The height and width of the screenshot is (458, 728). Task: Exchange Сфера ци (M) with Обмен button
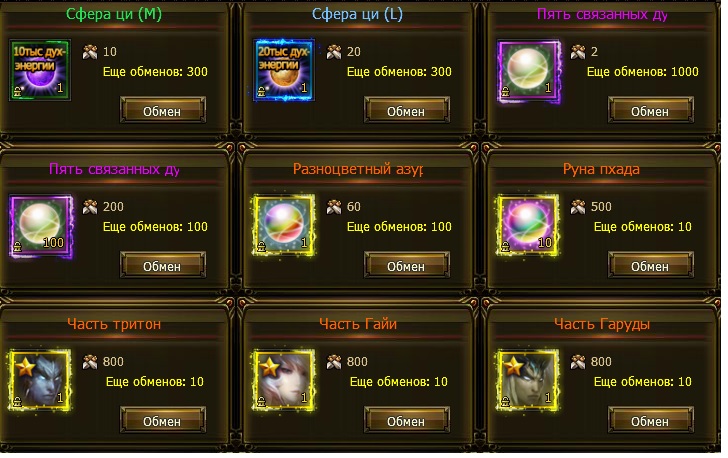tap(162, 111)
